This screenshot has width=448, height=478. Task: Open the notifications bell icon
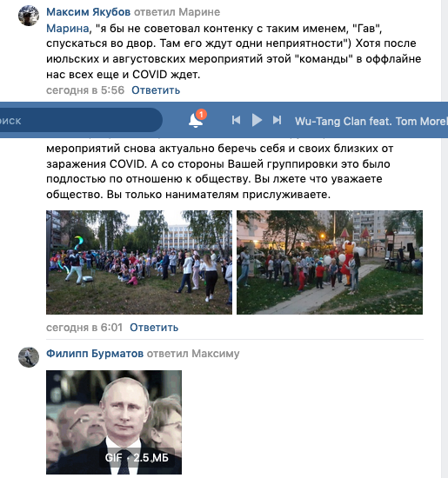tap(196, 120)
